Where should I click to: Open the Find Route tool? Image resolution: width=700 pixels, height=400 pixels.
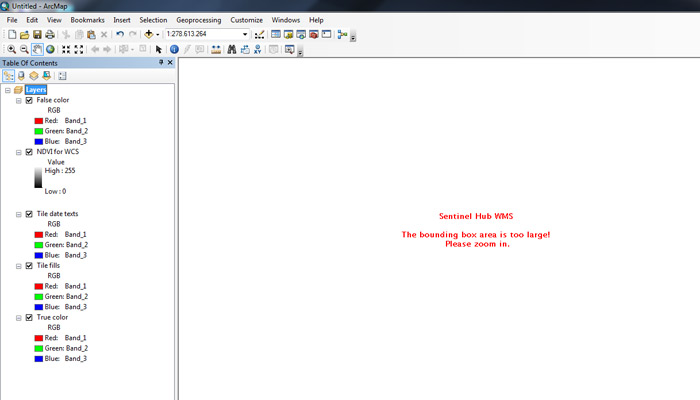tap(245, 49)
